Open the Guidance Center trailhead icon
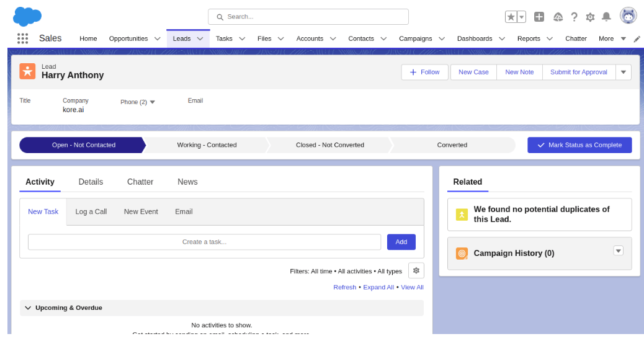 (x=558, y=17)
